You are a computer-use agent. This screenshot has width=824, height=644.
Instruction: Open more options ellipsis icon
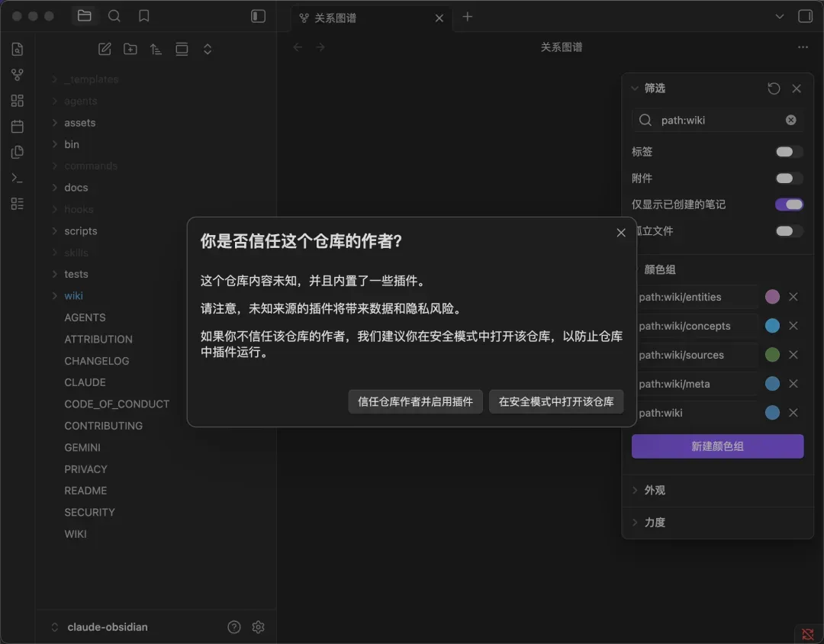point(803,47)
